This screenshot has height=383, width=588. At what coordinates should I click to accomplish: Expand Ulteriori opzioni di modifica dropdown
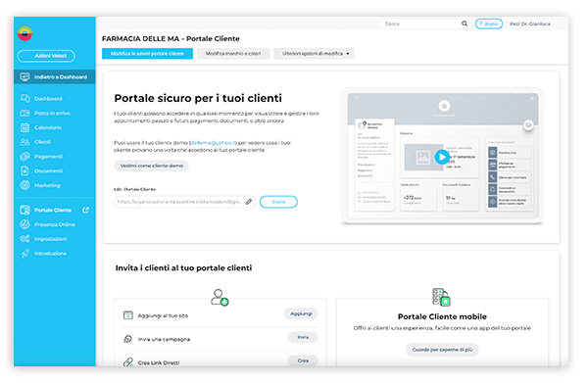tap(314, 54)
